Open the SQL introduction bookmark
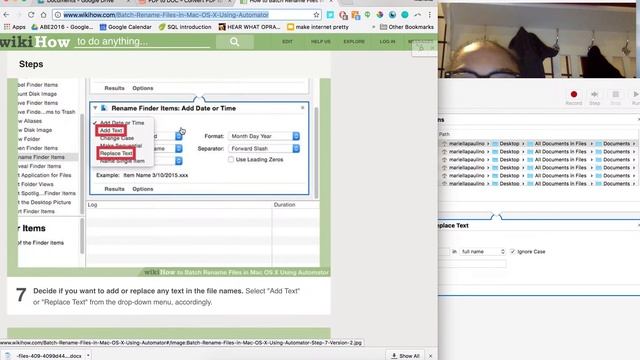Screen dimensions: 640x360 (x=185, y=27)
